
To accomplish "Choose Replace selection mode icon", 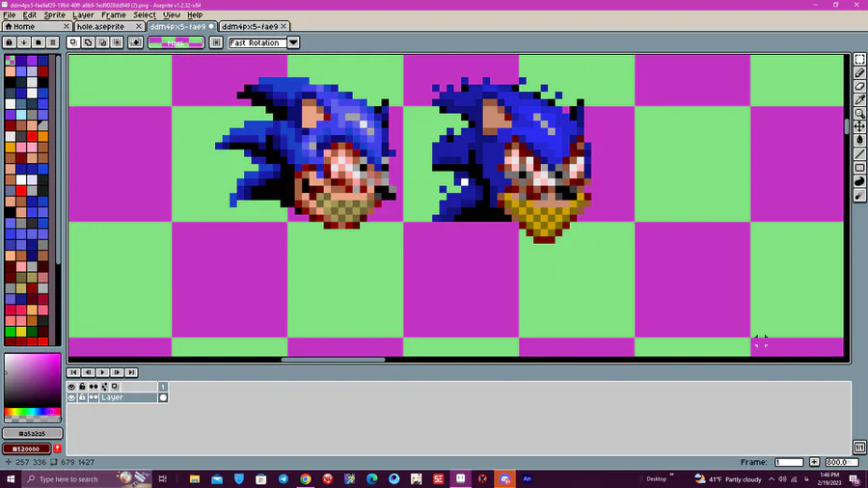I will [73, 42].
